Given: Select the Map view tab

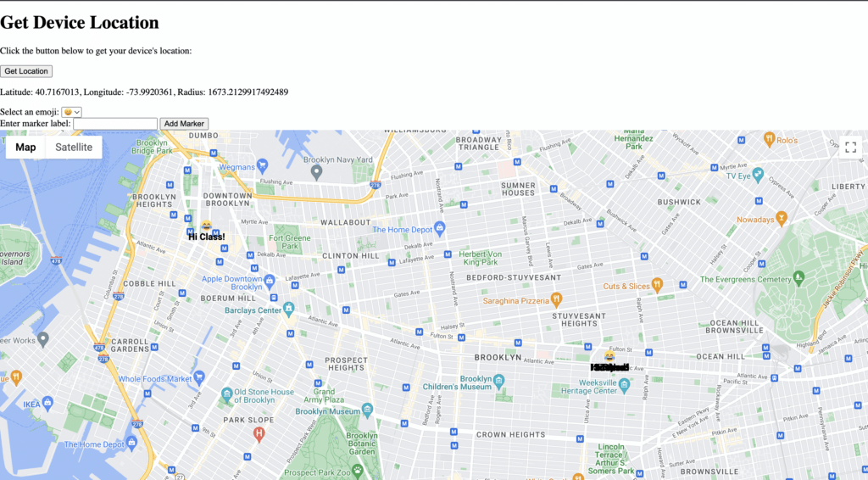Looking at the screenshot, I should coord(25,148).
